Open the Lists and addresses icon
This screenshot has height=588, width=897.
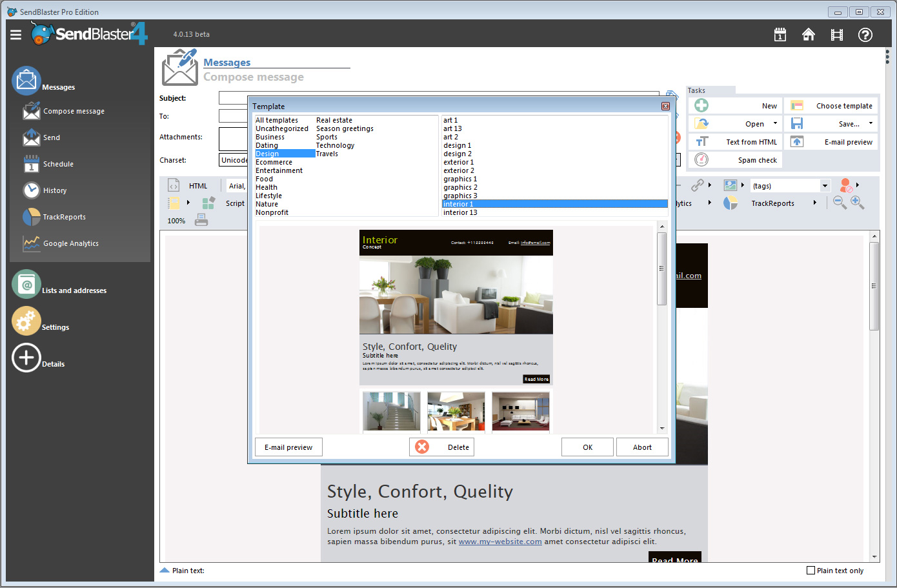[26, 285]
